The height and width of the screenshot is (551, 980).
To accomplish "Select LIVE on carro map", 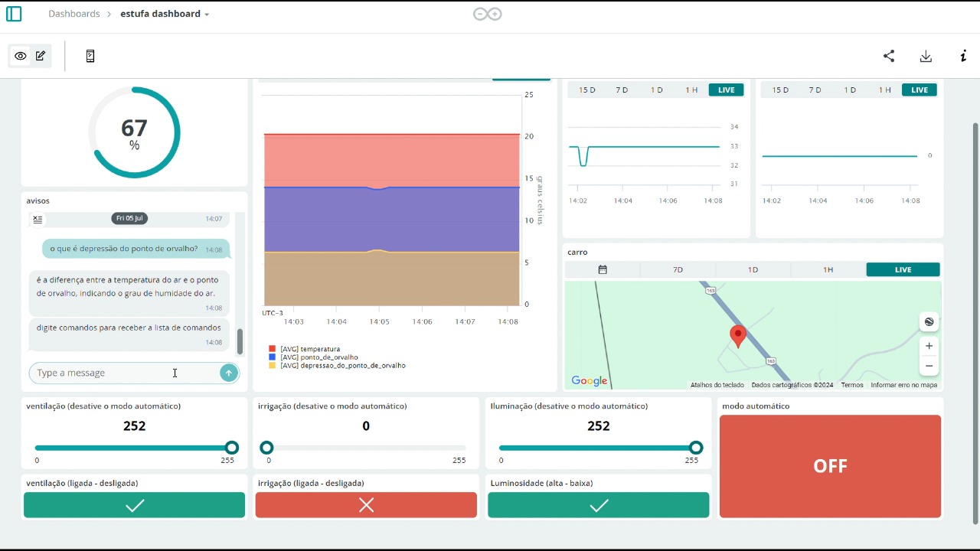I will 903,269.
